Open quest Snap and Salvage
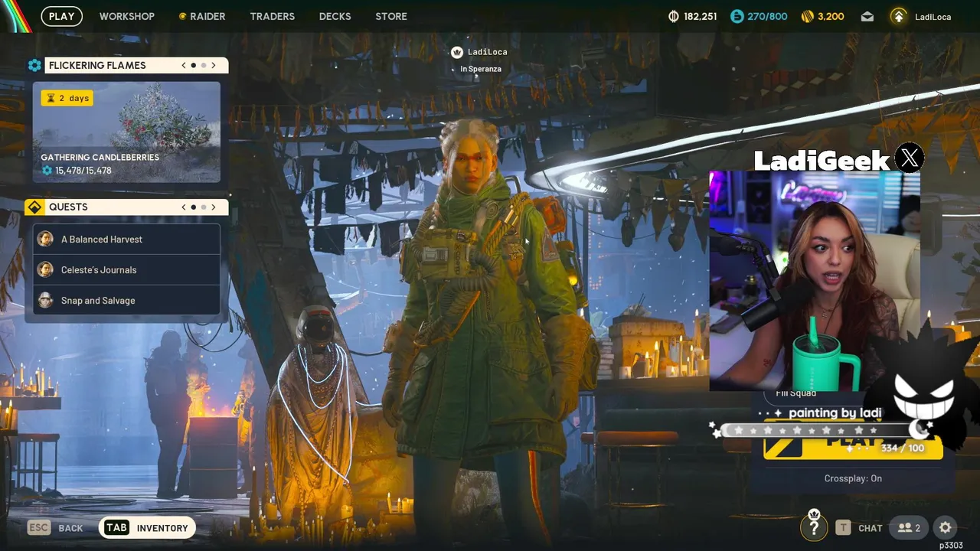980x551 pixels. 126,301
